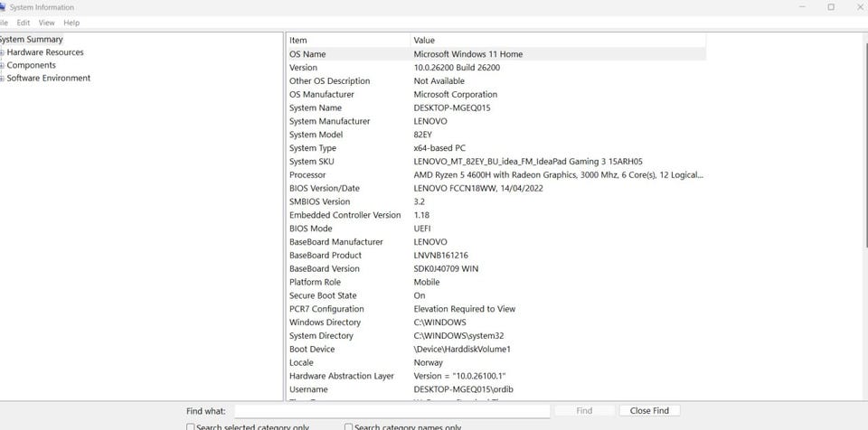Click the C:\WINDOWS\system32 value
This screenshot has height=430, width=868.
[459, 336]
